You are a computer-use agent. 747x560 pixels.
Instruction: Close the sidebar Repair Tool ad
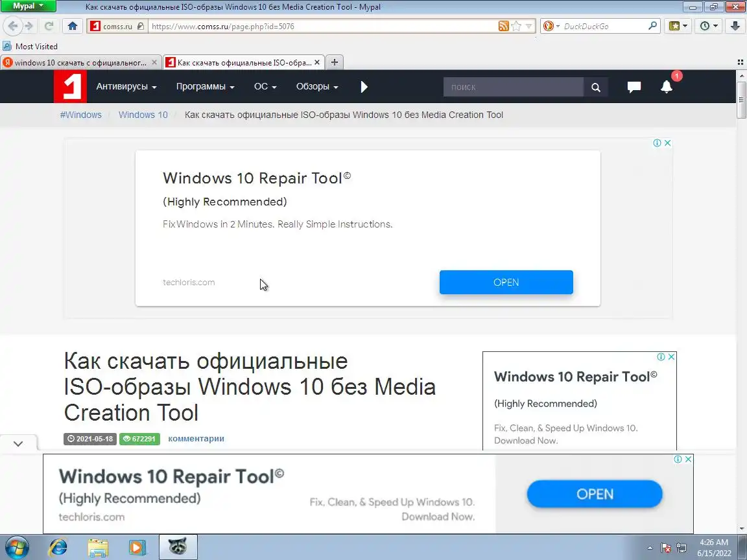(x=671, y=356)
